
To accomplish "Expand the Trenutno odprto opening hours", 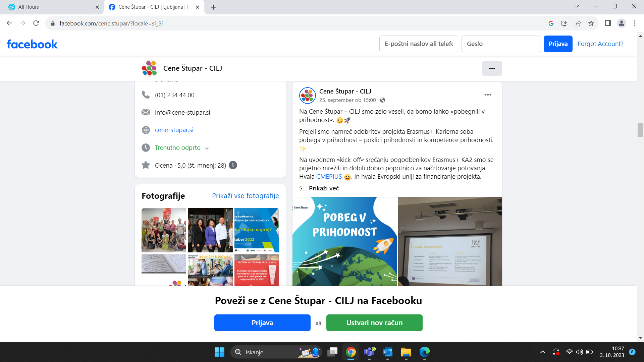I will (207, 148).
